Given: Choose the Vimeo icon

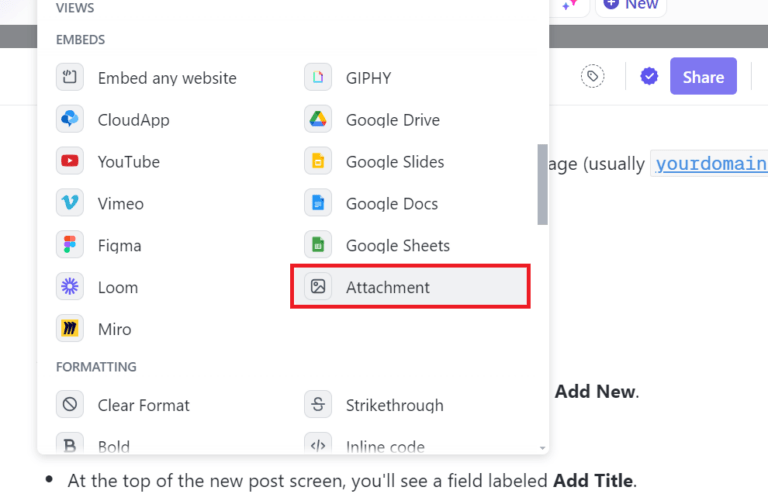Looking at the screenshot, I should coord(69,204).
